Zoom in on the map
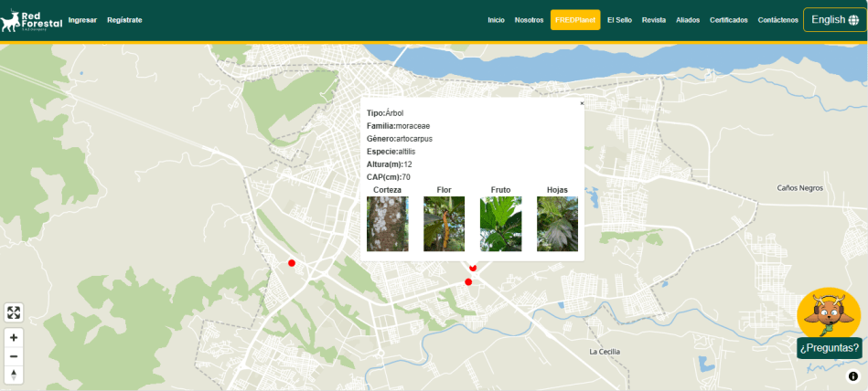The image size is (868, 391). click(x=14, y=337)
